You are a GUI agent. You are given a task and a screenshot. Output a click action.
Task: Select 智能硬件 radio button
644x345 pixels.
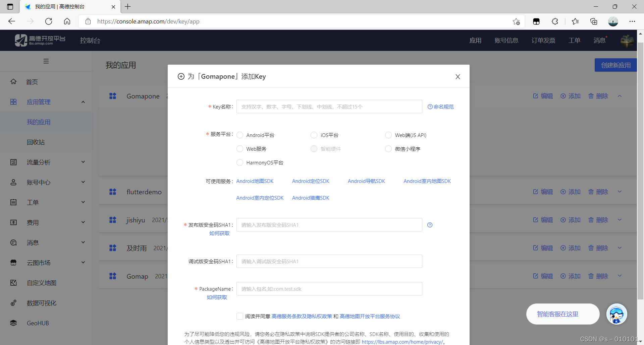[x=314, y=149]
